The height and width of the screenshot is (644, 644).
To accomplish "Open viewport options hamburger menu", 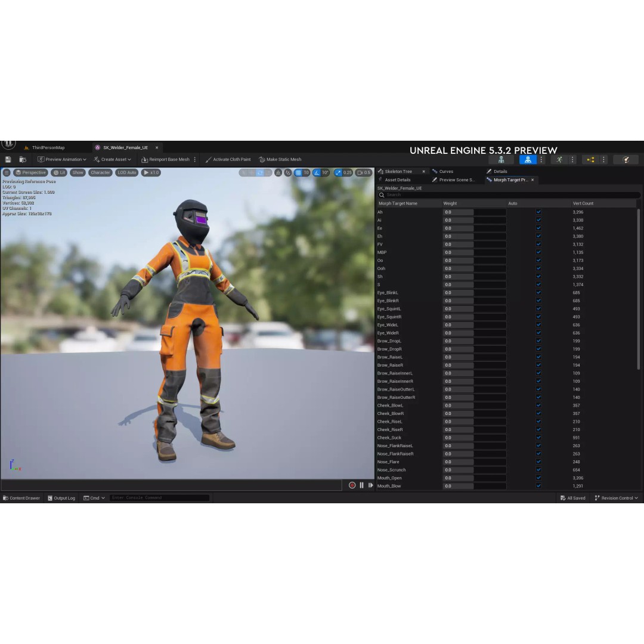I will [7, 172].
